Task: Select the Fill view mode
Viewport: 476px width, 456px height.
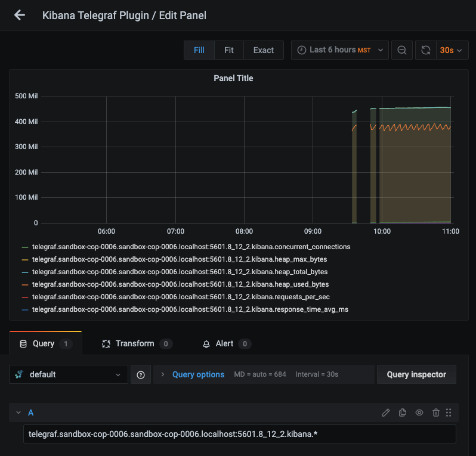Action: tap(199, 50)
